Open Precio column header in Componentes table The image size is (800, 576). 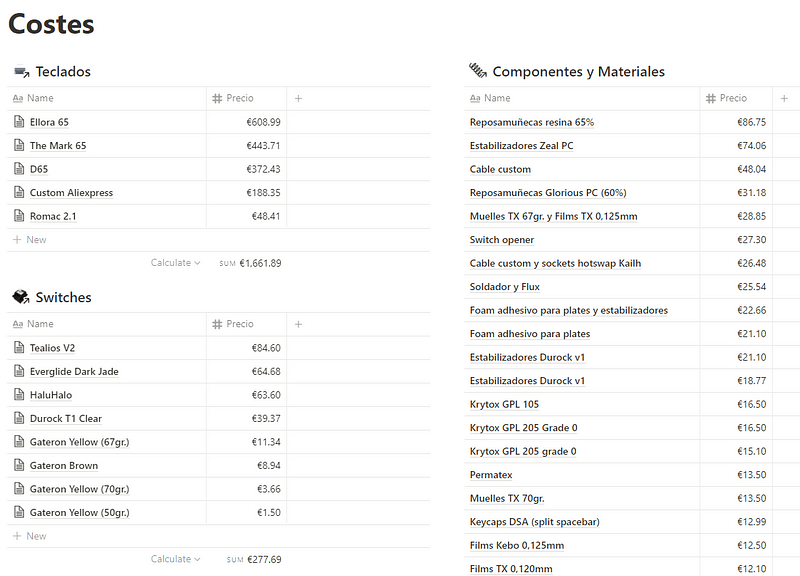(732, 98)
